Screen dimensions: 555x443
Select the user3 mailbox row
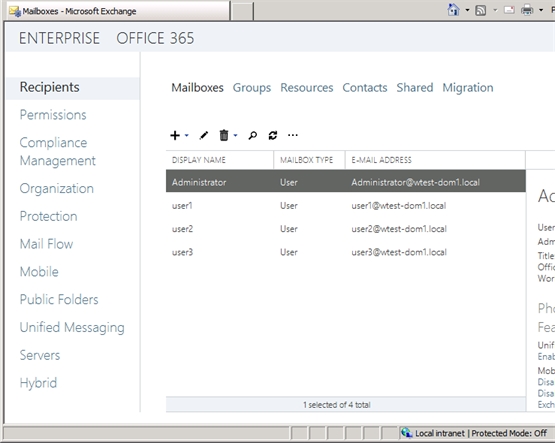(x=346, y=252)
